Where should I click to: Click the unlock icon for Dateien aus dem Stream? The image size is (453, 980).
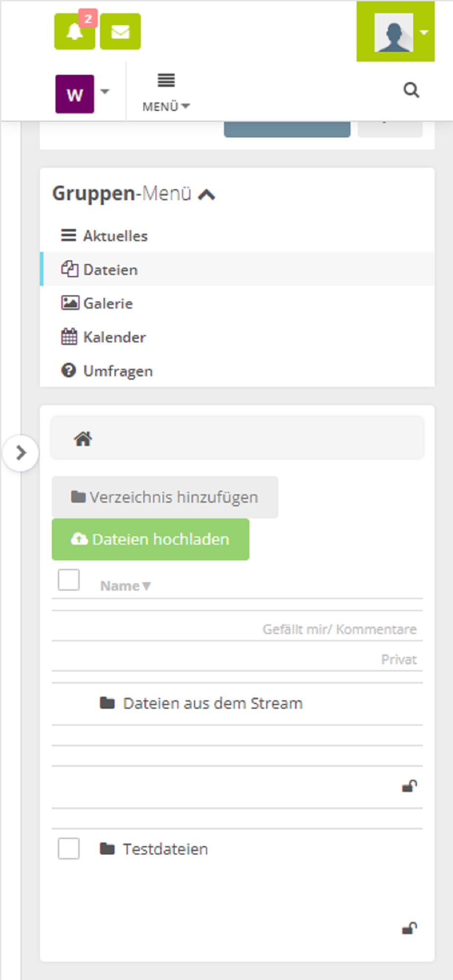point(409,786)
